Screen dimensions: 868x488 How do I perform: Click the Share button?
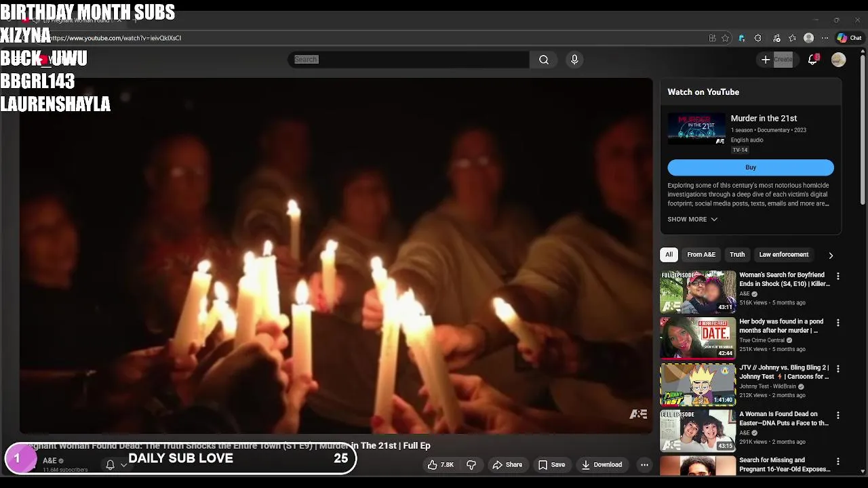[507, 465]
